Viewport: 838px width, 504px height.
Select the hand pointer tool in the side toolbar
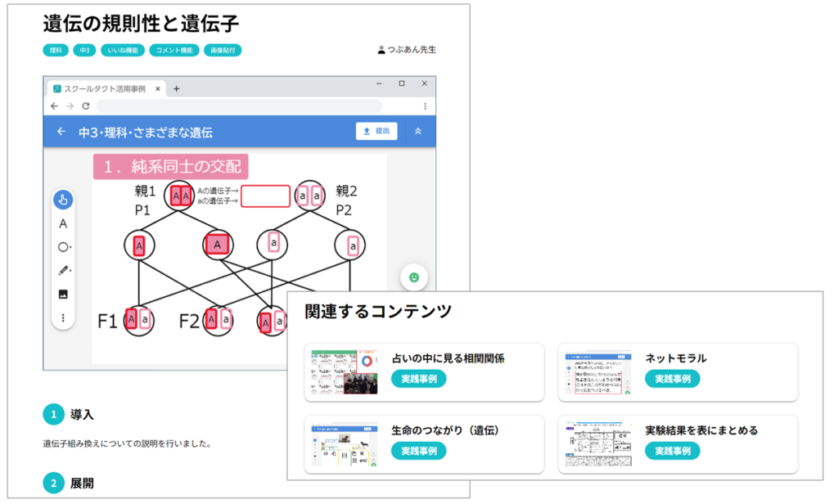point(63,200)
